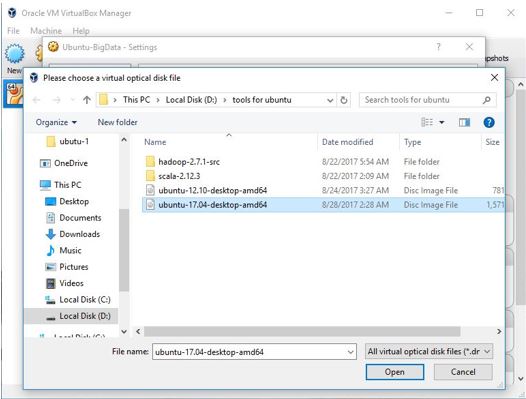Open File menu in VirtualBox Manager

click(13, 31)
